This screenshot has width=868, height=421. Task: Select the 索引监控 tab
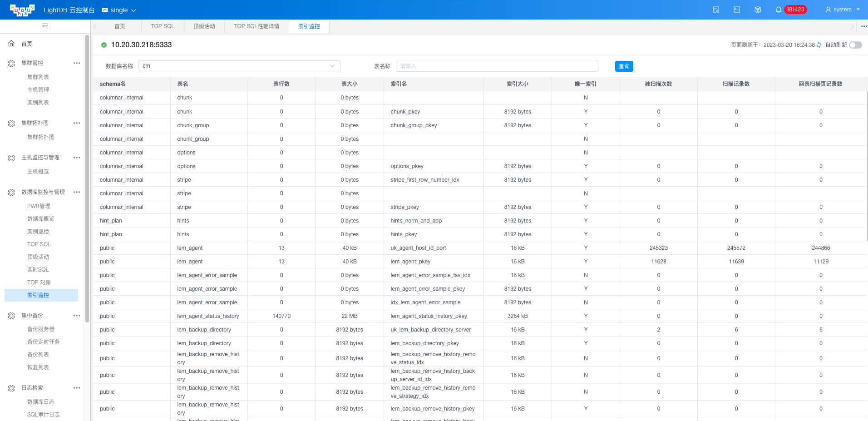[x=309, y=26]
